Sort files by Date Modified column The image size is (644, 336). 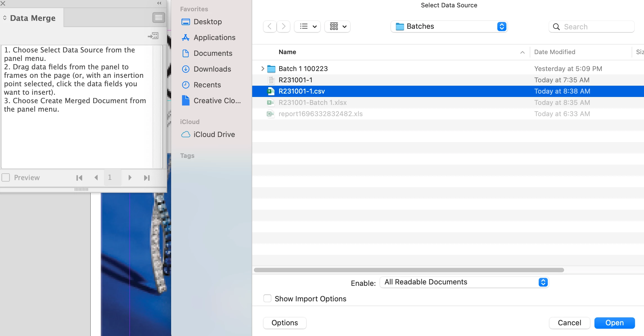click(x=554, y=52)
